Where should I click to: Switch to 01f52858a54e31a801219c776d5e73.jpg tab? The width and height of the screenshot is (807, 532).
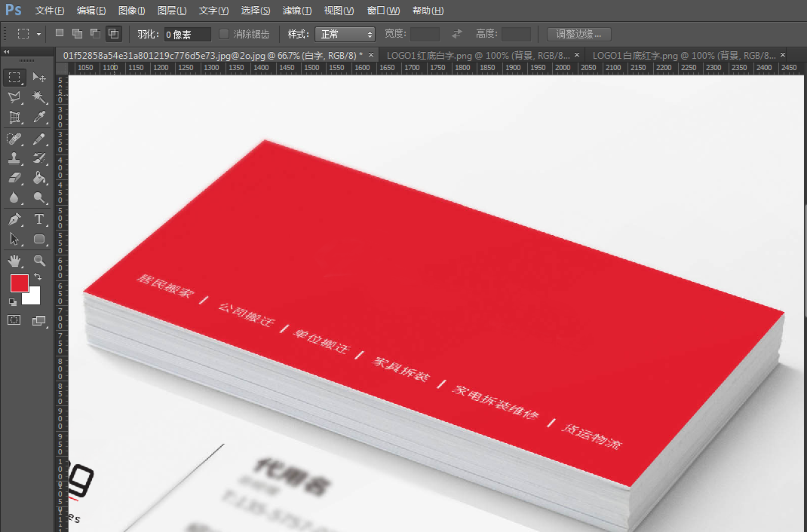(x=213, y=55)
